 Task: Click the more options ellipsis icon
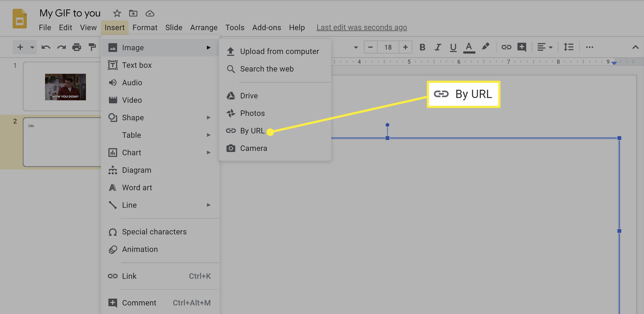coord(590,47)
